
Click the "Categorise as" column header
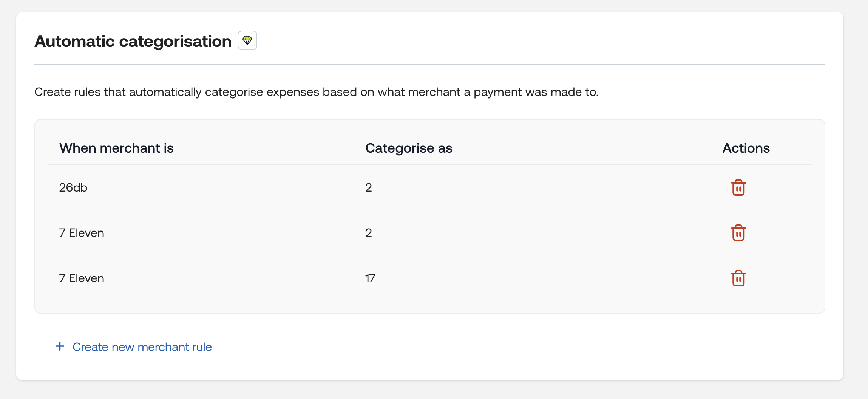click(x=409, y=148)
